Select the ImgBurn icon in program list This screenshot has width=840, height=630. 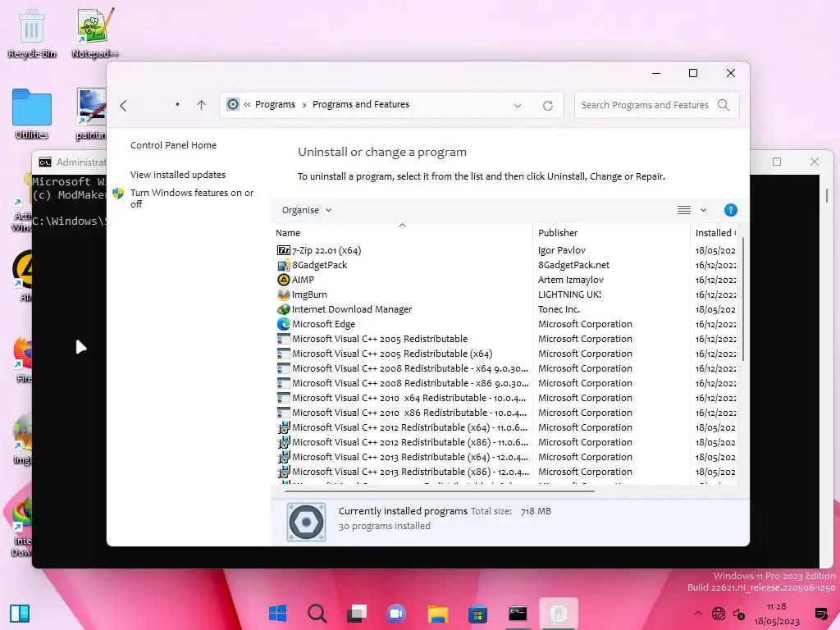pos(283,294)
